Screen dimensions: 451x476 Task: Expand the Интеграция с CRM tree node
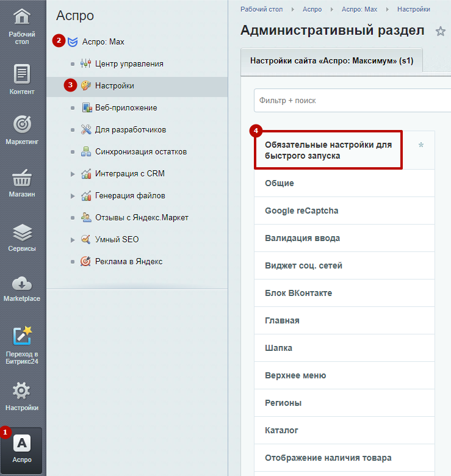pyautogui.click(x=73, y=174)
